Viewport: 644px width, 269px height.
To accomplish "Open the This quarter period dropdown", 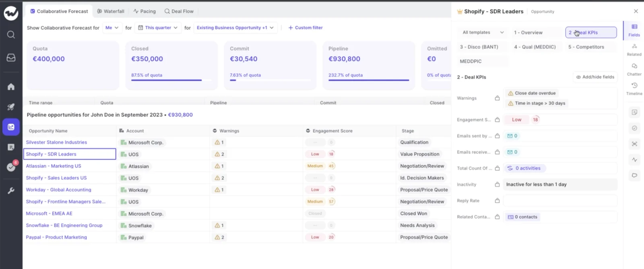I will 157,28.
